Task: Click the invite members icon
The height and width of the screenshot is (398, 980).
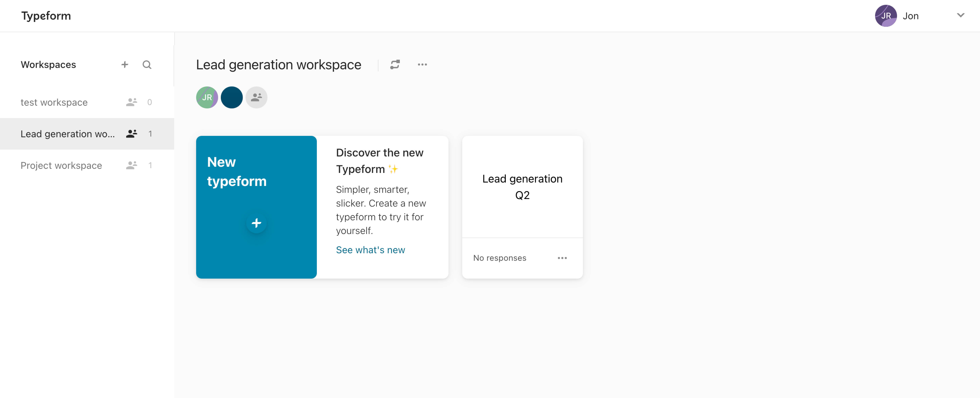Action: click(256, 97)
